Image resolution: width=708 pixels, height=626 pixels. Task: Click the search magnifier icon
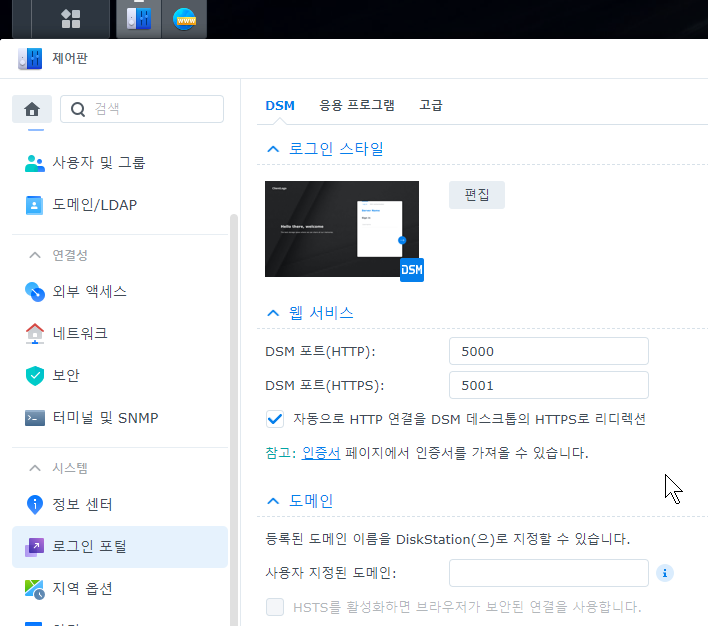78,109
